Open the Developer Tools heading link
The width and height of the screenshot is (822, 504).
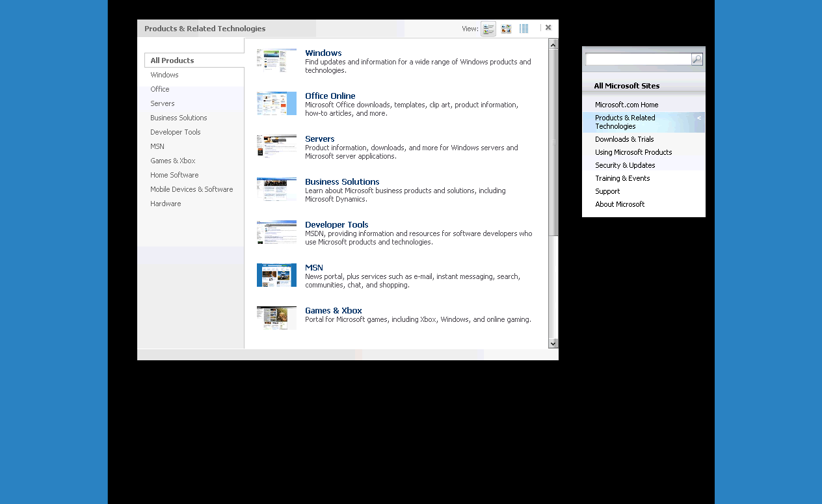point(336,225)
